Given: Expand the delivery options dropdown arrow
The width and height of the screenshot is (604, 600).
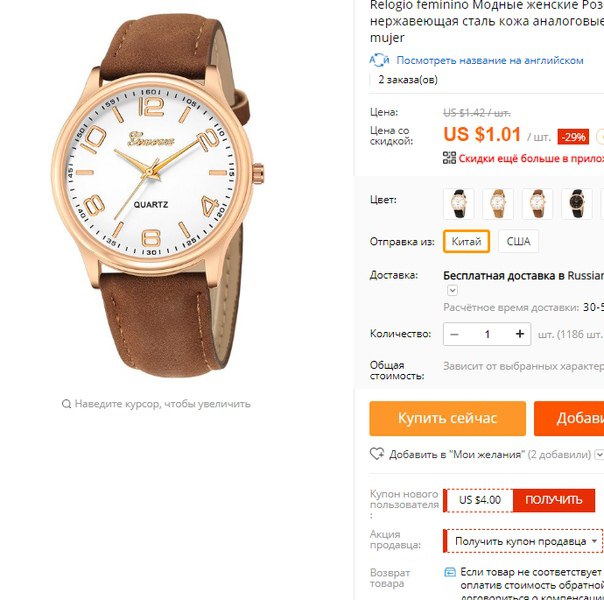Looking at the screenshot, I should (453, 290).
